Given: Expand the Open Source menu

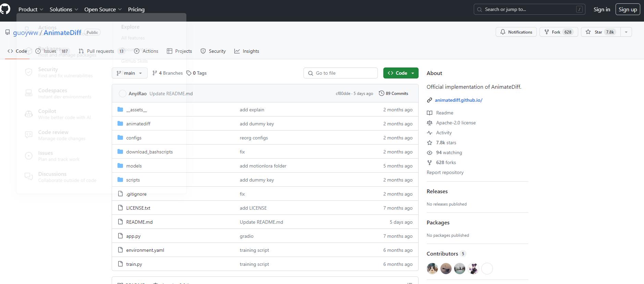Looking at the screenshot, I should tap(103, 9).
